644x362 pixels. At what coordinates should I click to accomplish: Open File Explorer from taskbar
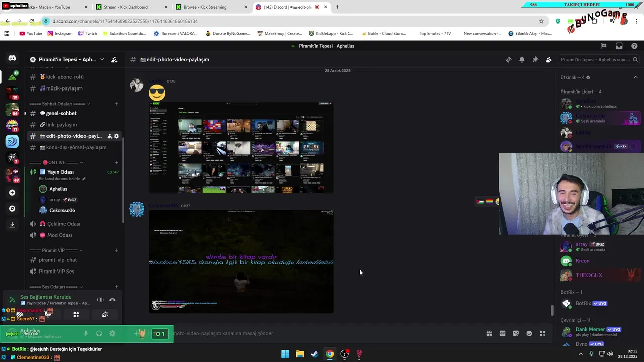point(300,354)
